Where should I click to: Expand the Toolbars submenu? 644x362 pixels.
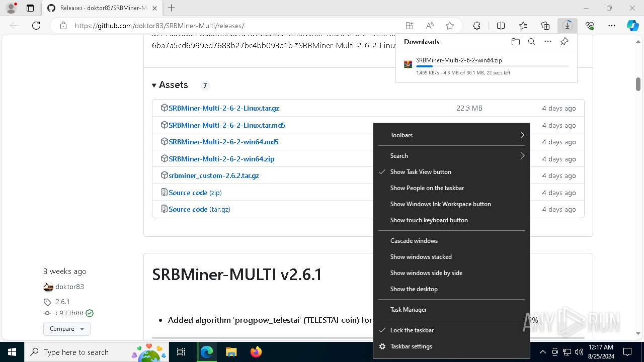coord(451,135)
